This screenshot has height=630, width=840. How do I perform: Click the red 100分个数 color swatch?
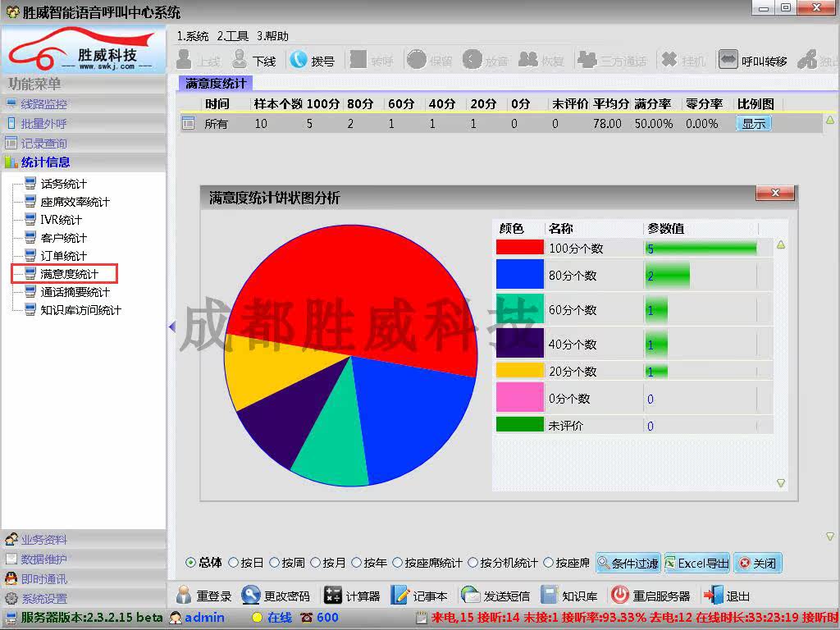519,247
